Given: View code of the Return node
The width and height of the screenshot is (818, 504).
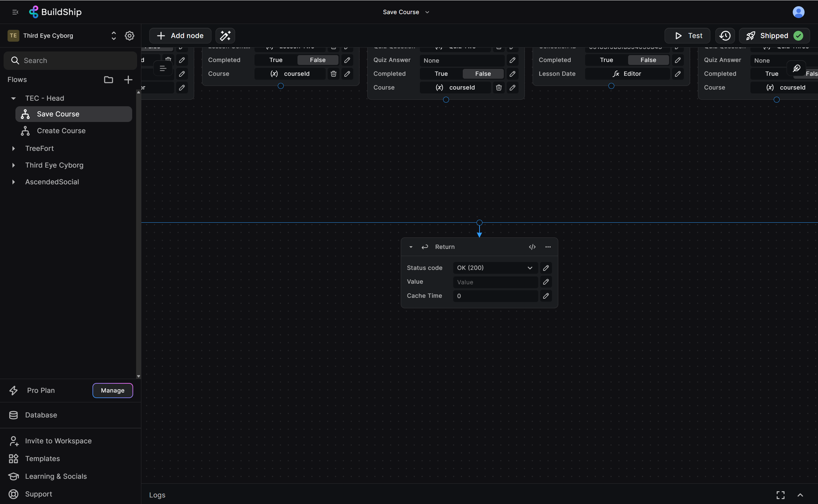Looking at the screenshot, I should point(532,247).
